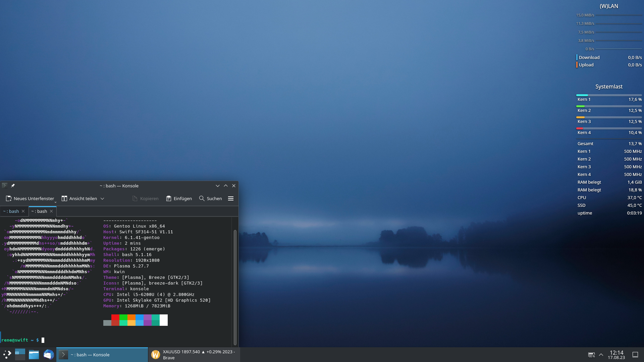Open the virtual desktop pager
Screen dimensions: 644x362
pos(20,355)
